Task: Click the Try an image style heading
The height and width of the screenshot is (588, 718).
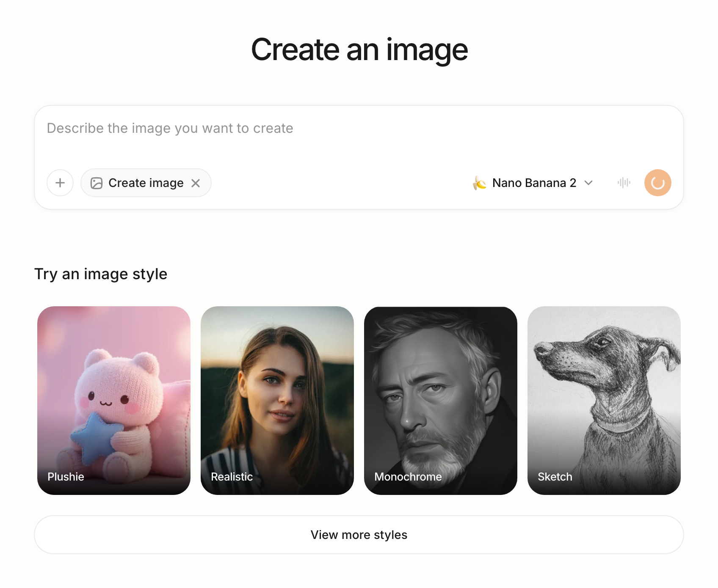Action: click(101, 274)
